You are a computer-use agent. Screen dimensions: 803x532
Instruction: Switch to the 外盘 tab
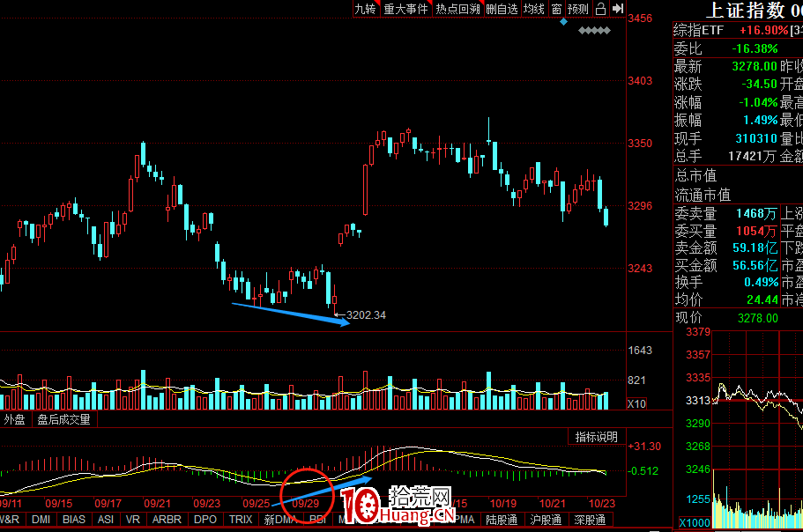pos(15,419)
